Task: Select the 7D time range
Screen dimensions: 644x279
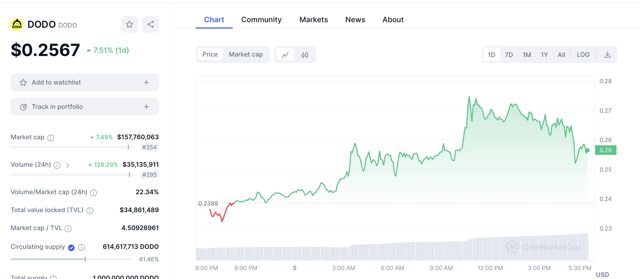Action: pyautogui.click(x=509, y=55)
